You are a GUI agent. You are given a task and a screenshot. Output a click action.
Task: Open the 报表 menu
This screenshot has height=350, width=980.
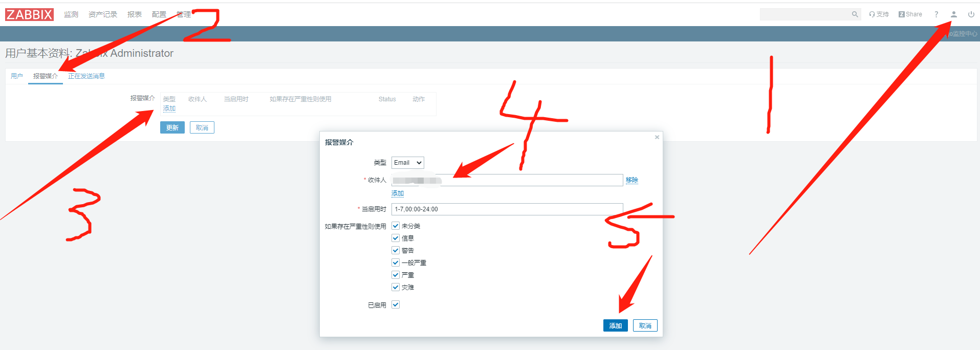coord(135,14)
